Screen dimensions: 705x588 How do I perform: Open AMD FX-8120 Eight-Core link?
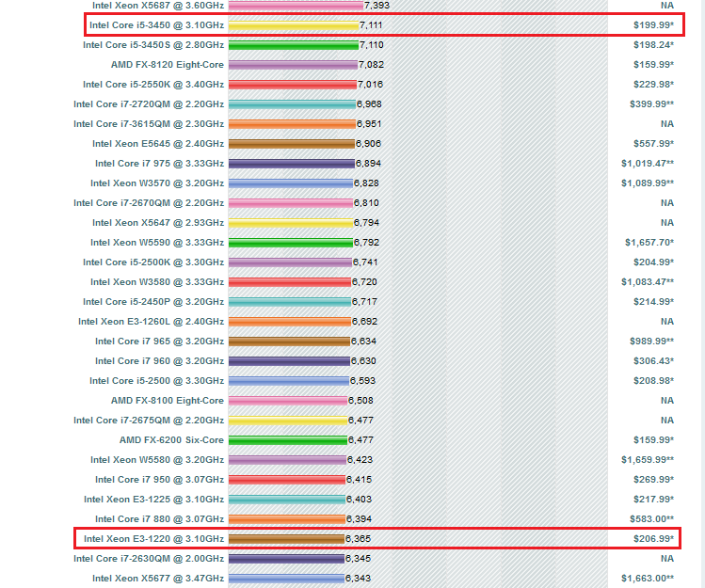[x=168, y=65]
